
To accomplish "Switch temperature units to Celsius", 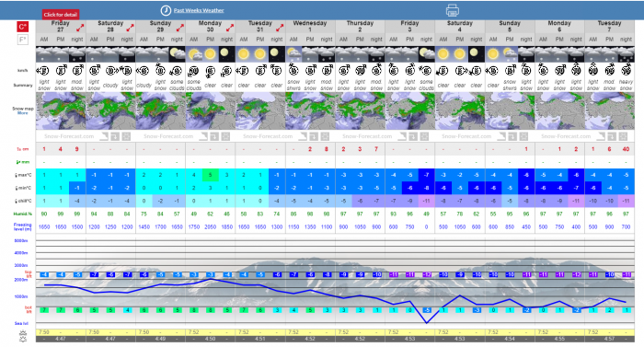I will [23, 27].
